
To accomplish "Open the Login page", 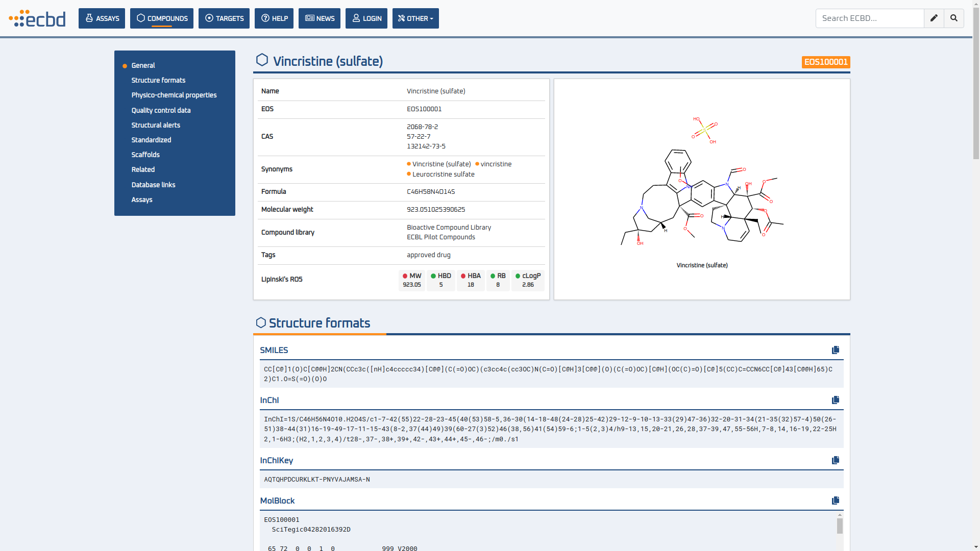I will pyautogui.click(x=366, y=18).
